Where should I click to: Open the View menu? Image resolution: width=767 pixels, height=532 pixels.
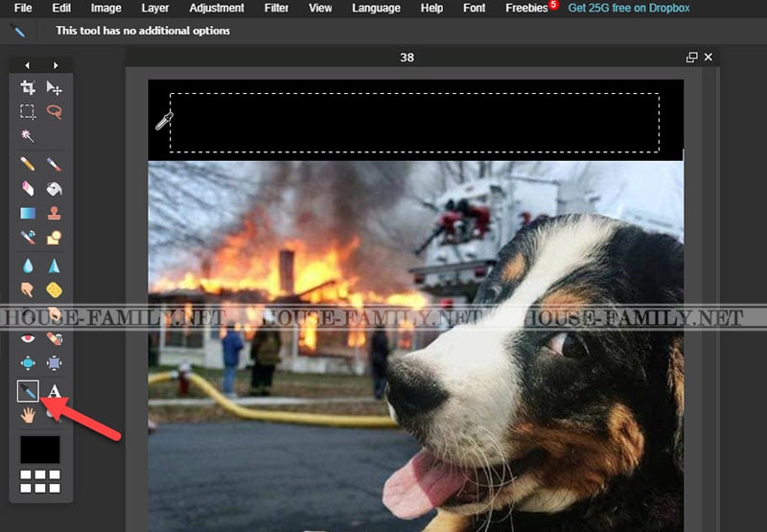pos(320,8)
